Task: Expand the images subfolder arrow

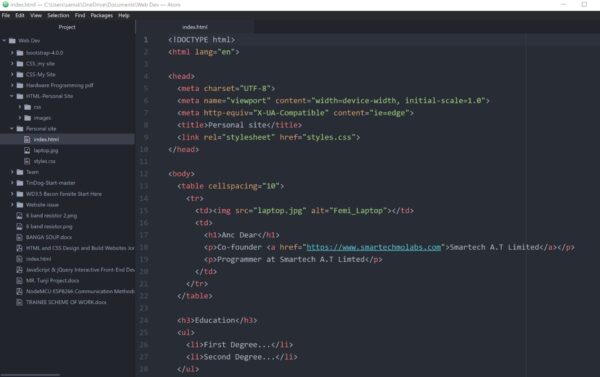Action: [x=20, y=118]
